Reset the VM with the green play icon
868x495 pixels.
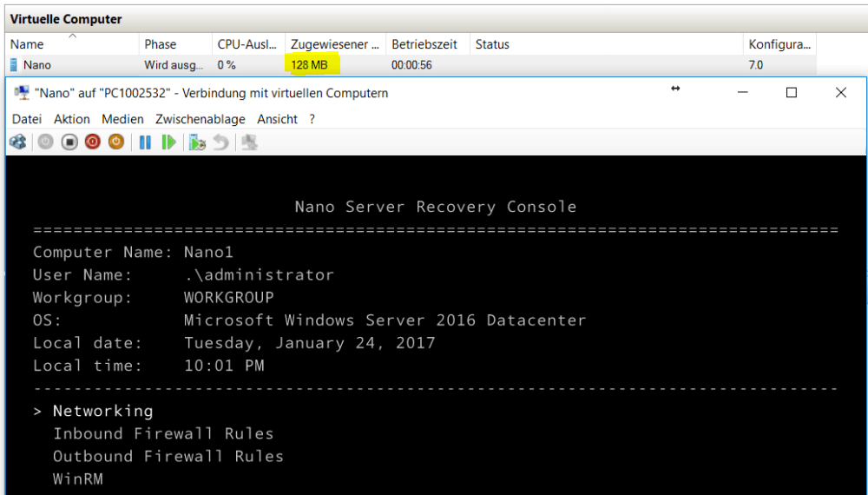tap(168, 142)
